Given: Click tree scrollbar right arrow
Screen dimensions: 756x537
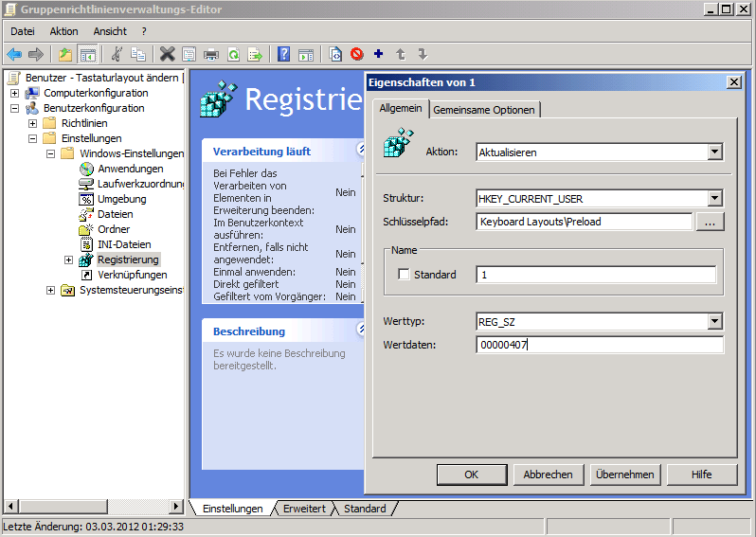Looking at the screenshot, I should (x=176, y=506).
